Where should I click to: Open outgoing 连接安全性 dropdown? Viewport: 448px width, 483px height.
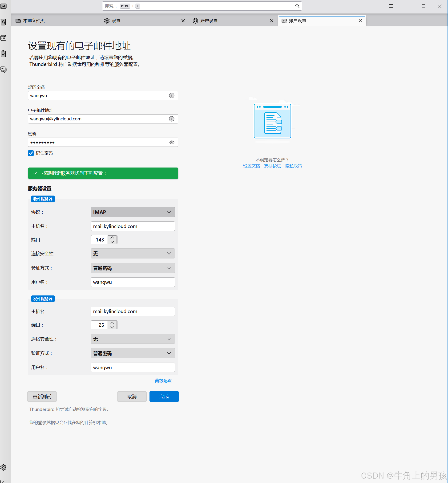[x=133, y=339]
